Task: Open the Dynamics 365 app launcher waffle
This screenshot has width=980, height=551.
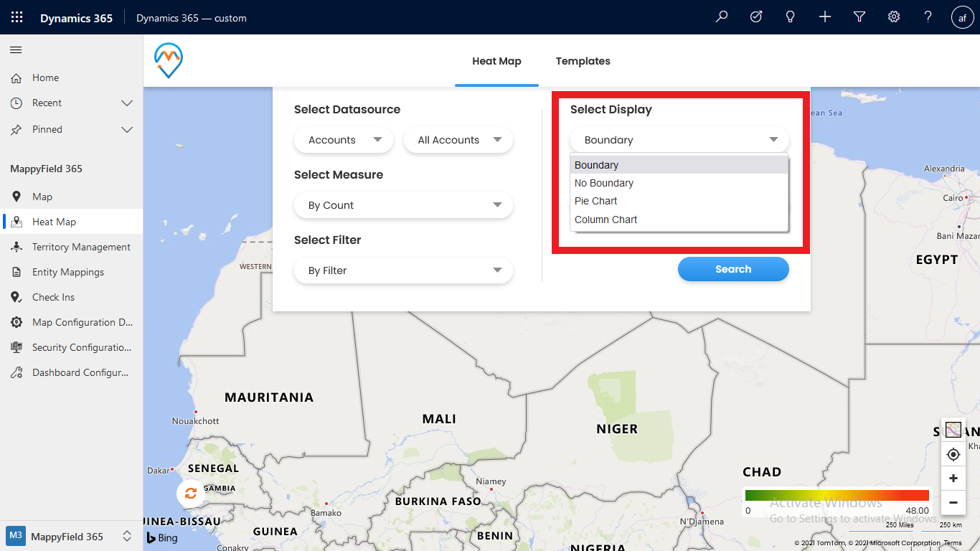Action: click(17, 17)
